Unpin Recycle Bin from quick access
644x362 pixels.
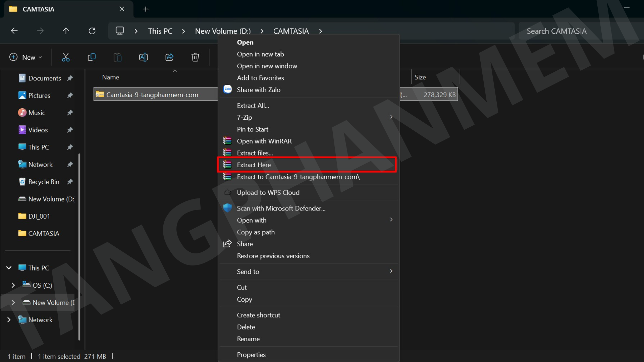(70, 182)
